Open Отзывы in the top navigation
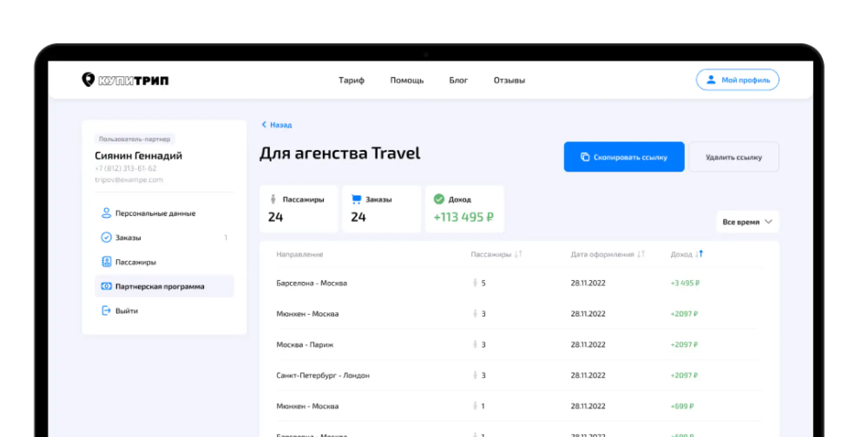868x437 pixels. [x=509, y=80]
